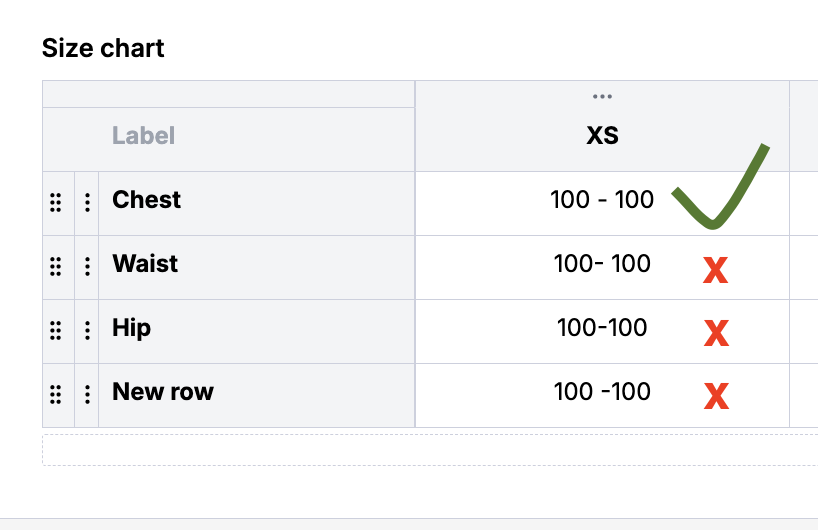Click the drag handle for Waist row
Viewport: 818px width, 530px height.
(x=56, y=267)
